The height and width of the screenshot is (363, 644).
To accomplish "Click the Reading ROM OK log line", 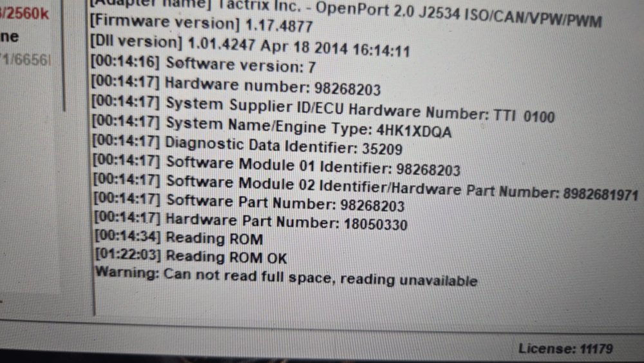I will pyautogui.click(x=191, y=257).
